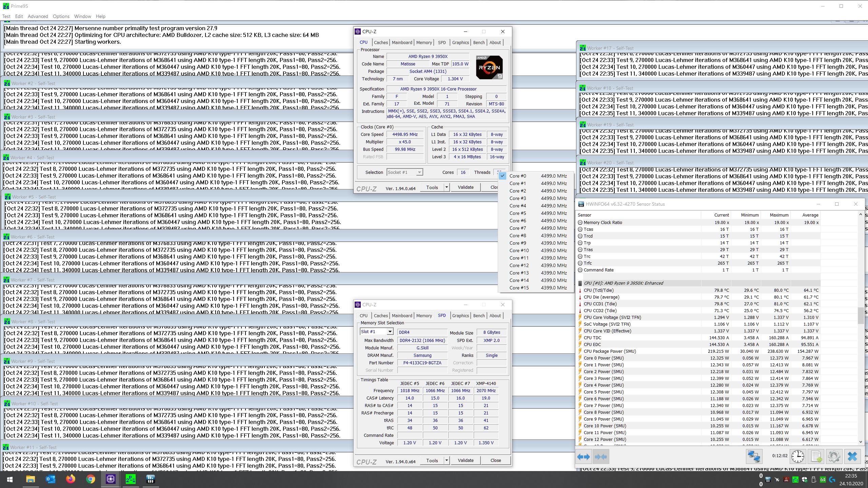Open HWiNFO remote network monitoring icon
Screen dimensions: 868x488
point(754,456)
